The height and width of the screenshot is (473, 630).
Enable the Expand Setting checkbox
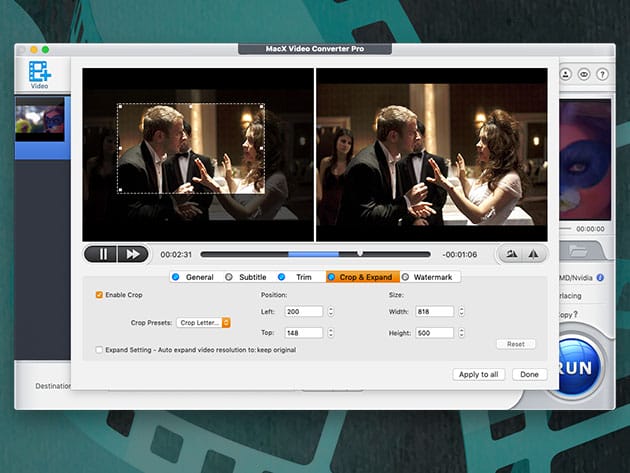(x=99, y=350)
